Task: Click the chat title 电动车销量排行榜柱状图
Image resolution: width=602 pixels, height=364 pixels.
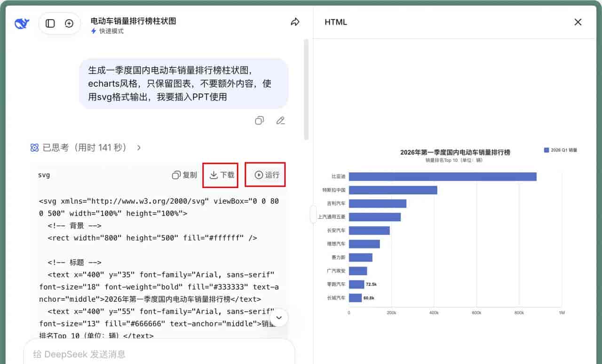Action: (x=133, y=21)
